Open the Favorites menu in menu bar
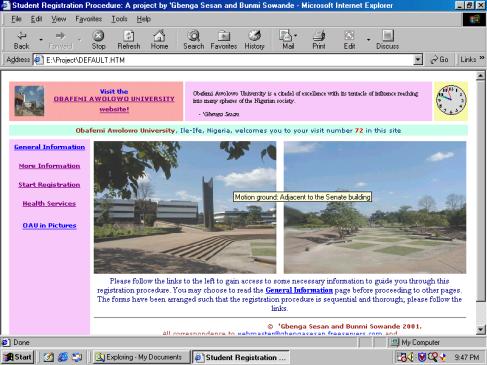 click(x=88, y=19)
